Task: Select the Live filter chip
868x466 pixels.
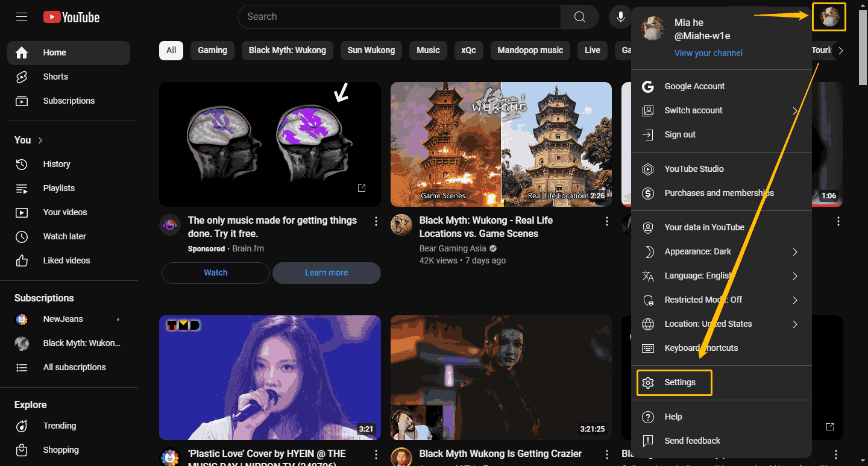Action: pyautogui.click(x=593, y=51)
